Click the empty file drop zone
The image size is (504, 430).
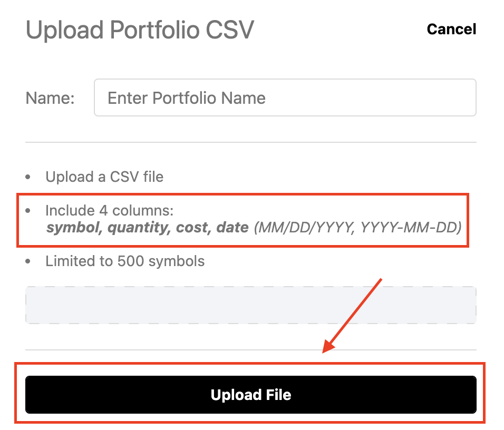pyautogui.click(x=251, y=305)
